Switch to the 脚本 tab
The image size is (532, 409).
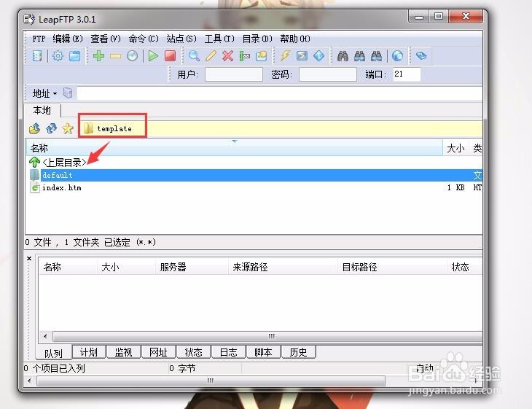click(263, 352)
